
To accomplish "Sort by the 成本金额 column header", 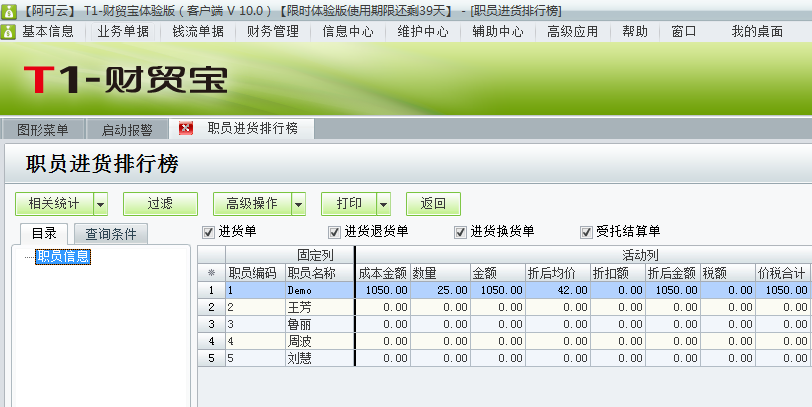I will tap(383, 273).
